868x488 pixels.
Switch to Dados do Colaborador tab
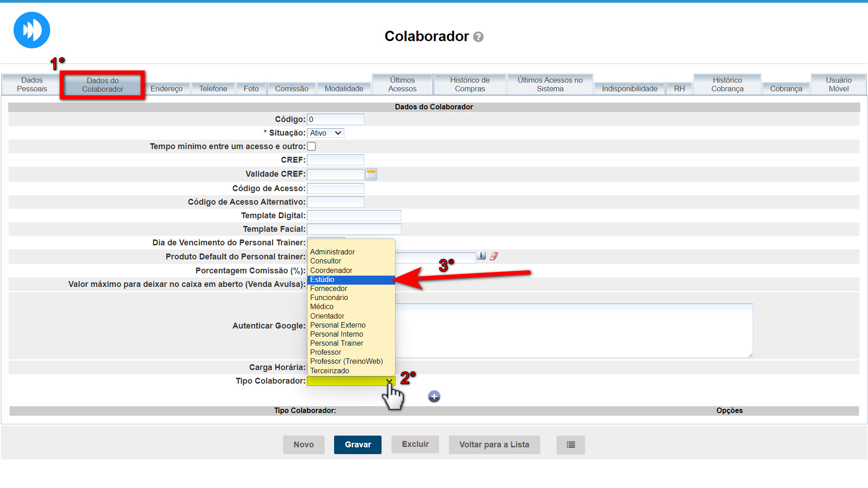pyautogui.click(x=103, y=85)
